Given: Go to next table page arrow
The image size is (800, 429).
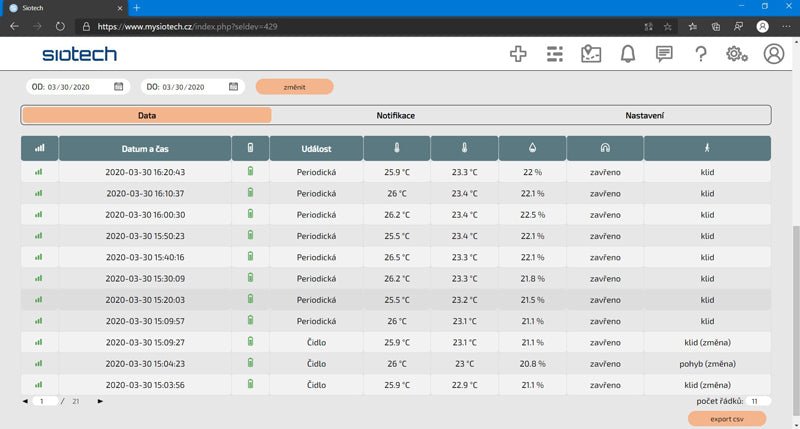Looking at the screenshot, I should (x=100, y=401).
